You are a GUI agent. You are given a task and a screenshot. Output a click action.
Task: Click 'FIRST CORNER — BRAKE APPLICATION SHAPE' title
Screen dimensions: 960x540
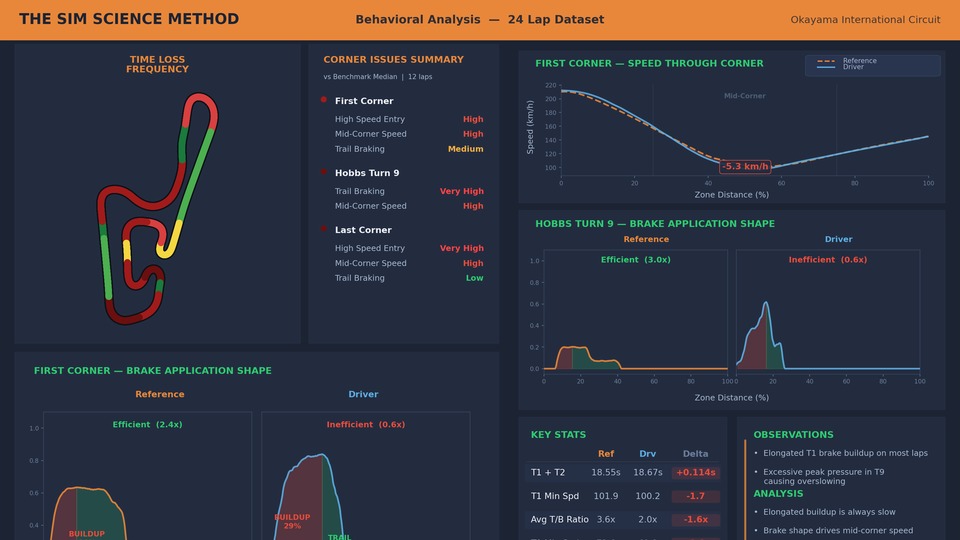point(152,370)
